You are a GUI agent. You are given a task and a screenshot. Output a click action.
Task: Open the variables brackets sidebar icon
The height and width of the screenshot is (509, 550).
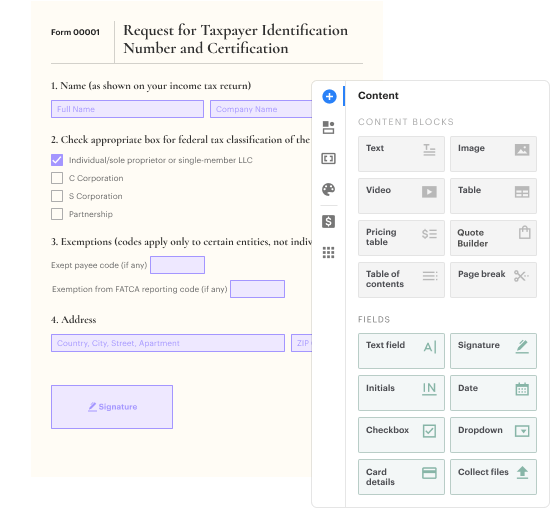point(328,159)
